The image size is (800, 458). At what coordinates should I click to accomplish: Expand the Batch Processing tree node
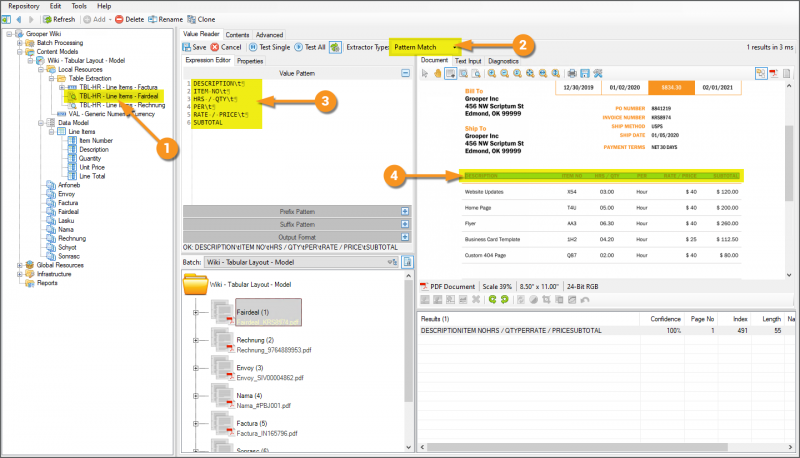pos(19,43)
